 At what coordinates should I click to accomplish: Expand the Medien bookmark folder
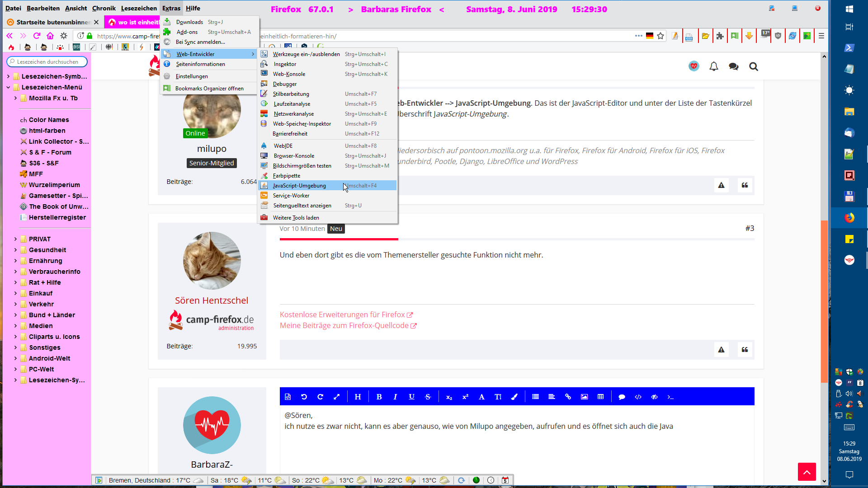[15, 326]
